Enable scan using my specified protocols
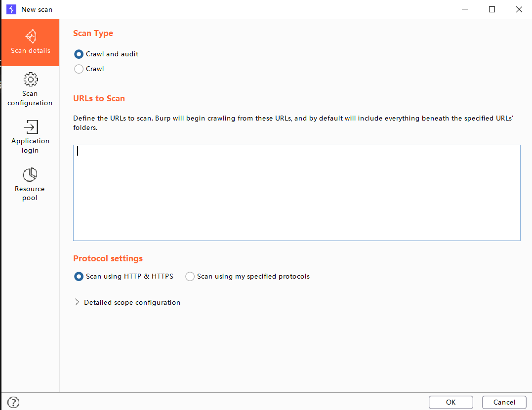The height and width of the screenshot is (410, 532). 190,277
